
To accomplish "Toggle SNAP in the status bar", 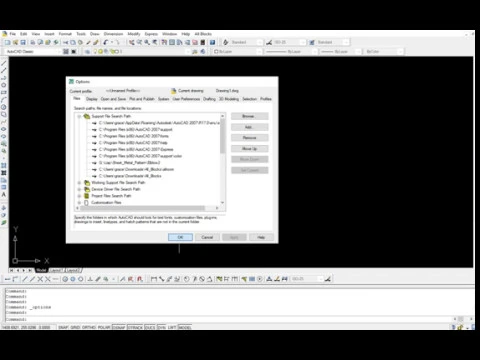I will click(x=63, y=327).
